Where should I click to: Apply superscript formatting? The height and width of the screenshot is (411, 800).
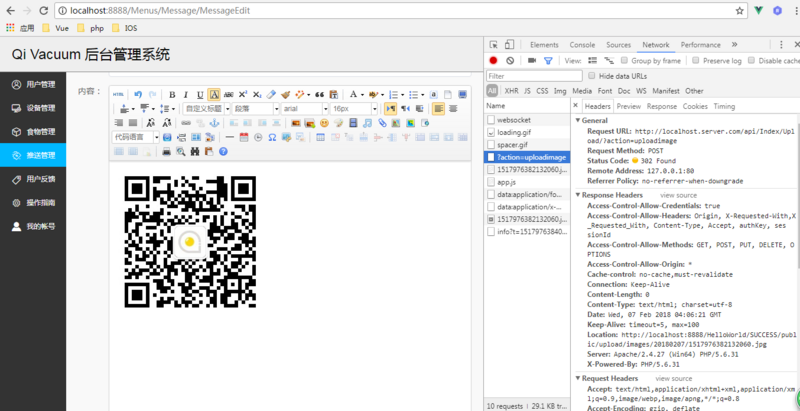point(242,94)
